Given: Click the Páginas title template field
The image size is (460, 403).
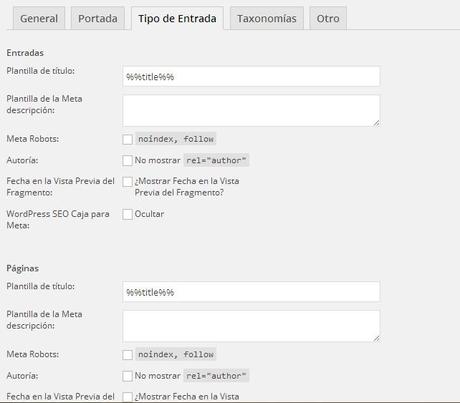Looking at the screenshot, I should (251, 292).
